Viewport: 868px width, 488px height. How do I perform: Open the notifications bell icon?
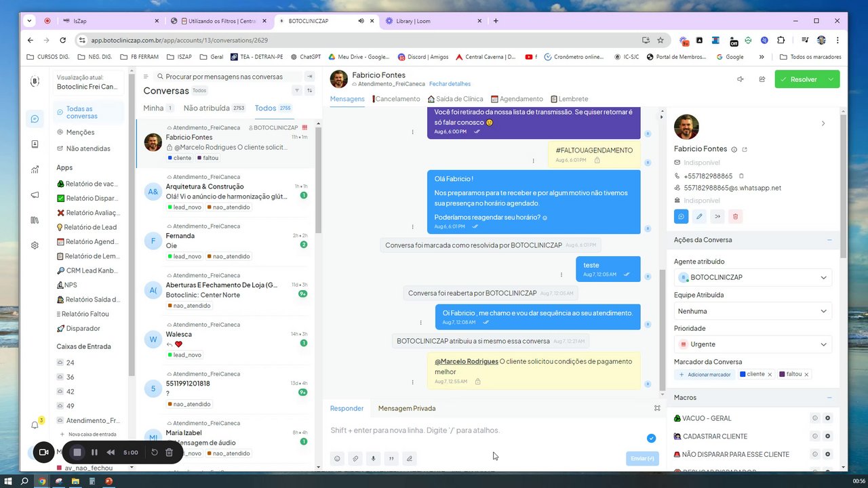pos(35,425)
